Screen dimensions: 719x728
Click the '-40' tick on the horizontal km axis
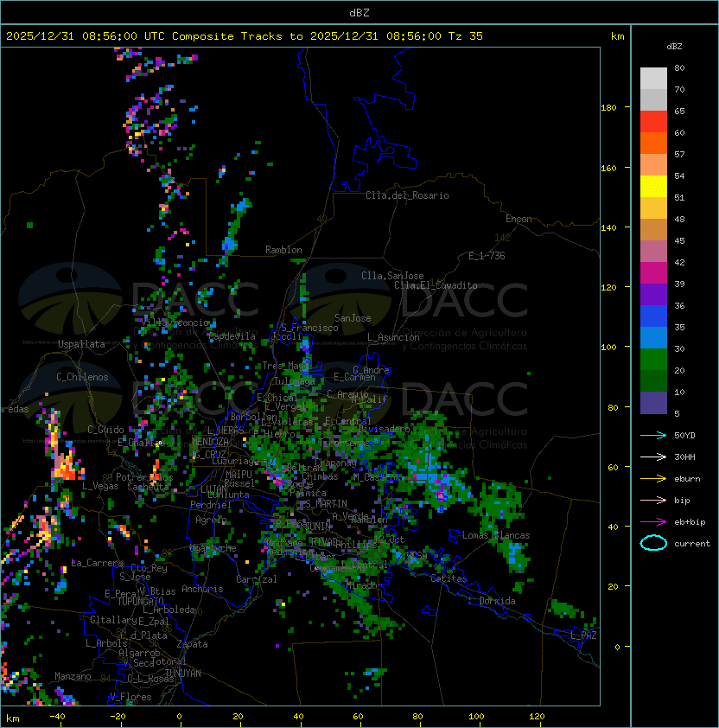[57, 717]
